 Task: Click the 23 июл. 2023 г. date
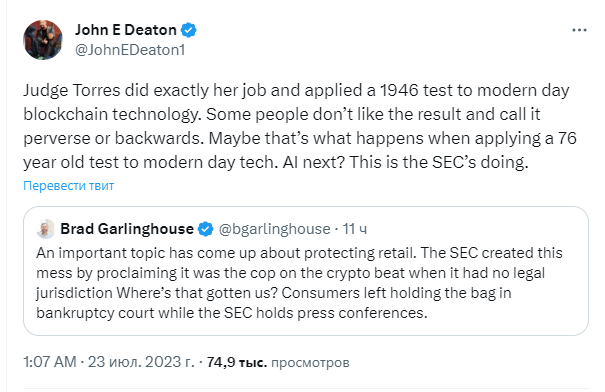pos(141,362)
